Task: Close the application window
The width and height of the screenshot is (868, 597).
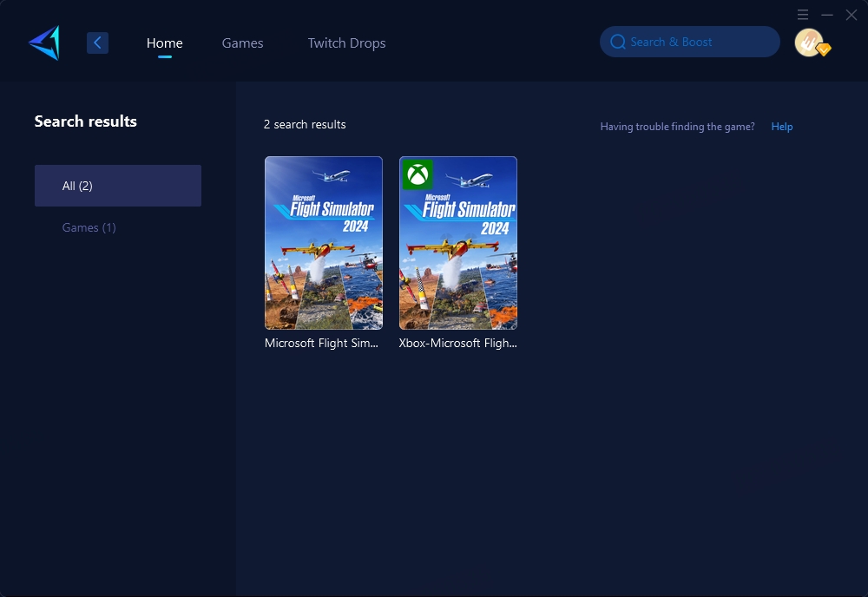Action: click(852, 15)
